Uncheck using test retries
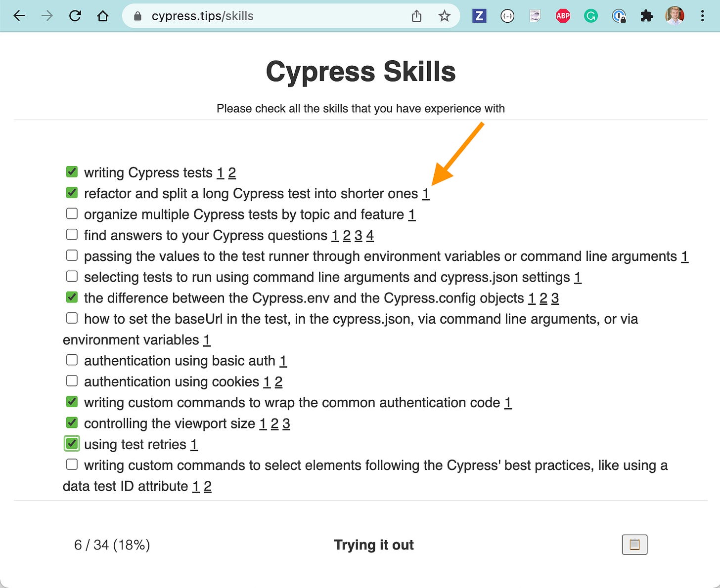Viewport: 720px width, 588px height. (x=72, y=443)
